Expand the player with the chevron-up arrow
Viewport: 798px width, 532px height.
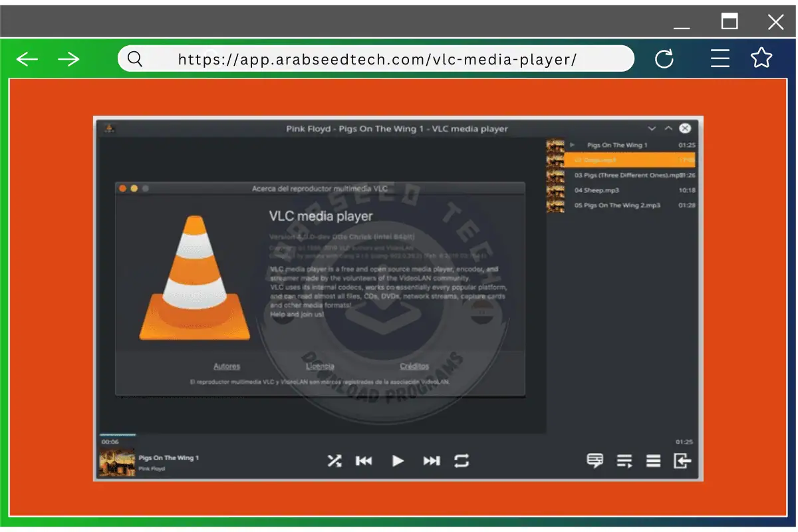pos(668,128)
